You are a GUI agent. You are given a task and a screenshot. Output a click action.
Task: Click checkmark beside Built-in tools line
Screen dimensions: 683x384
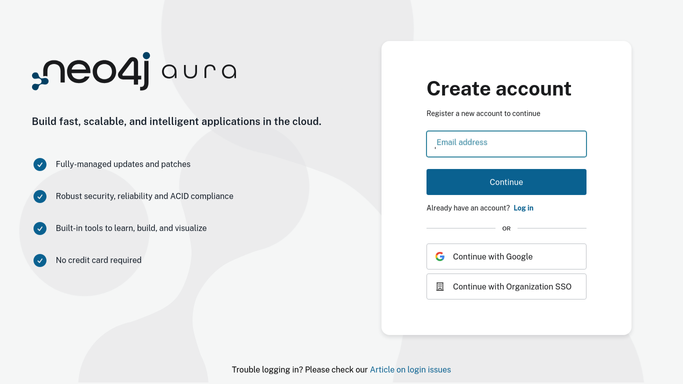(40, 228)
